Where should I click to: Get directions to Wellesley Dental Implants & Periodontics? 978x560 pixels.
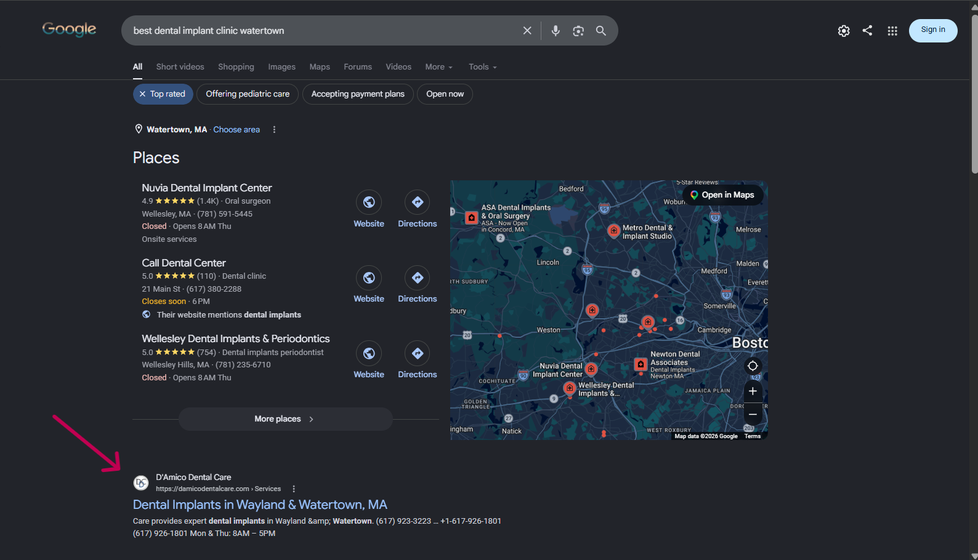coord(418,353)
